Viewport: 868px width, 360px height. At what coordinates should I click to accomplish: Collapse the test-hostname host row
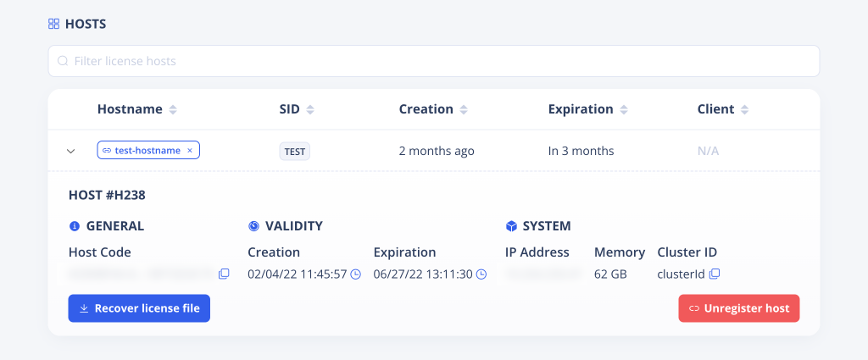[x=71, y=152]
